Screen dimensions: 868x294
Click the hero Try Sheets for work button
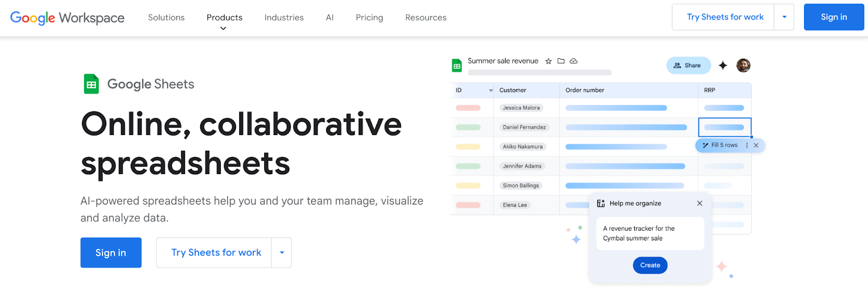[214, 253]
